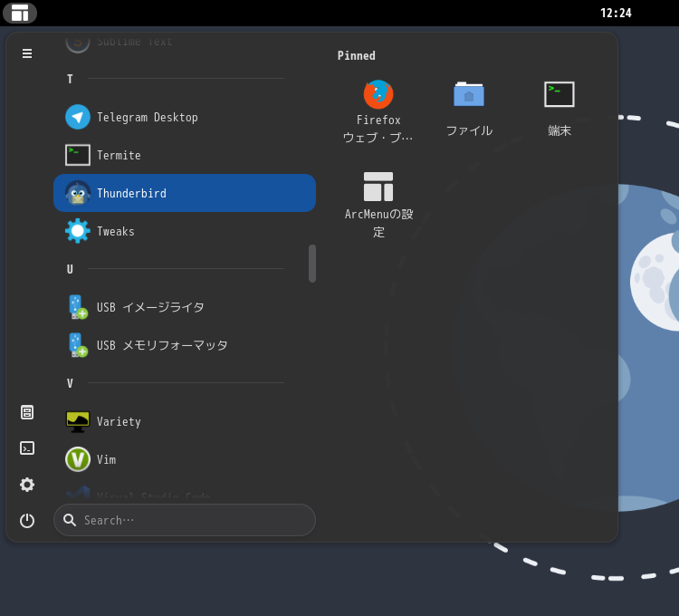Open pinned ArcMenuの設定 icon
This screenshot has width=679, height=616.
pos(378,187)
